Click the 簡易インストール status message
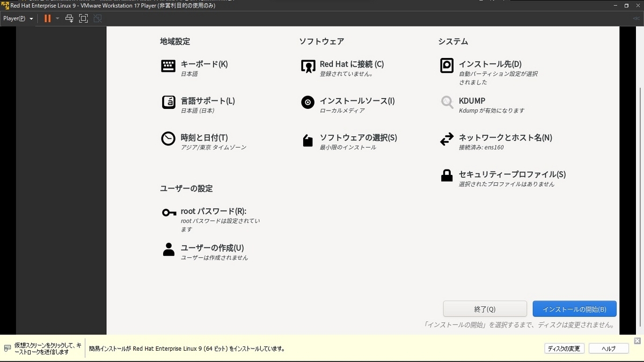The image size is (644, 362). (x=186, y=349)
